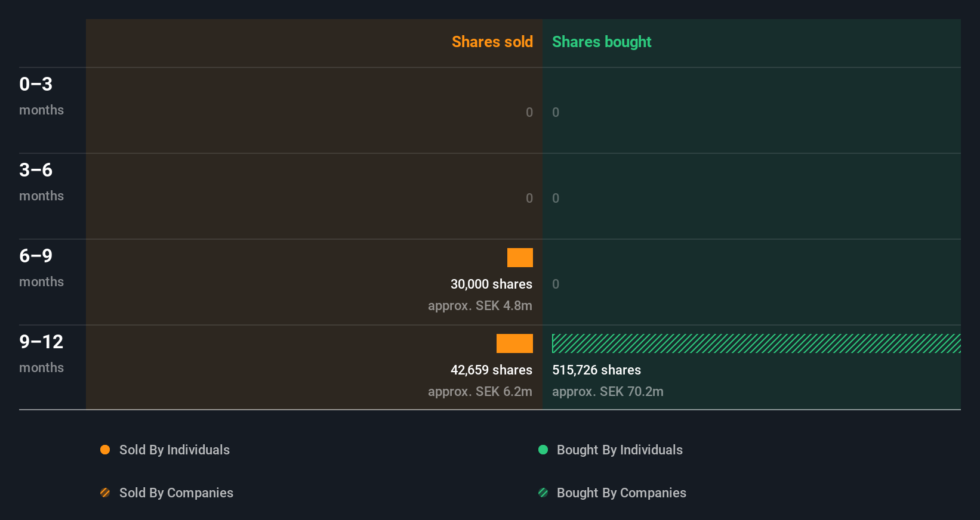The width and height of the screenshot is (980, 520).
Task: Select the Bought By Individuals legend label
Action: pos(620,450)
